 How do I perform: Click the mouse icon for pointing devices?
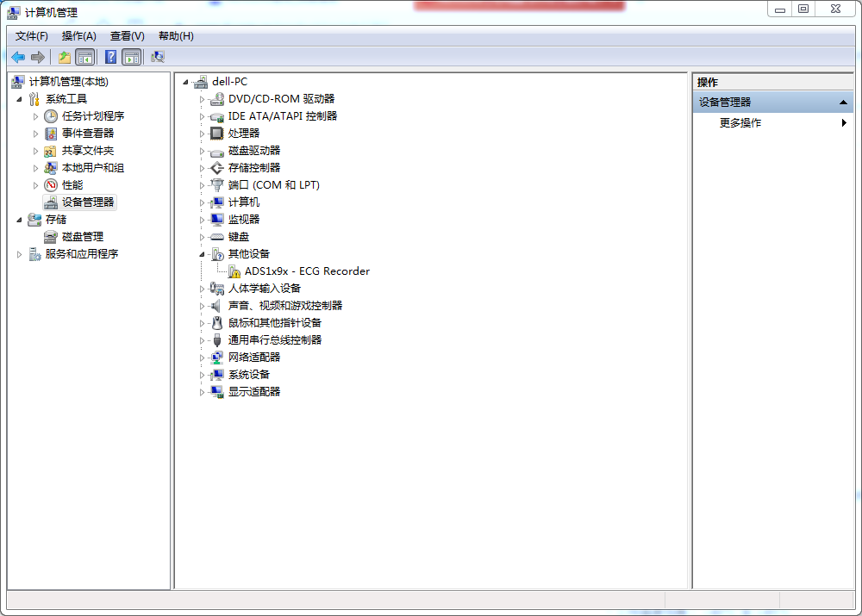pyautogui.click(x=217, y=323)
